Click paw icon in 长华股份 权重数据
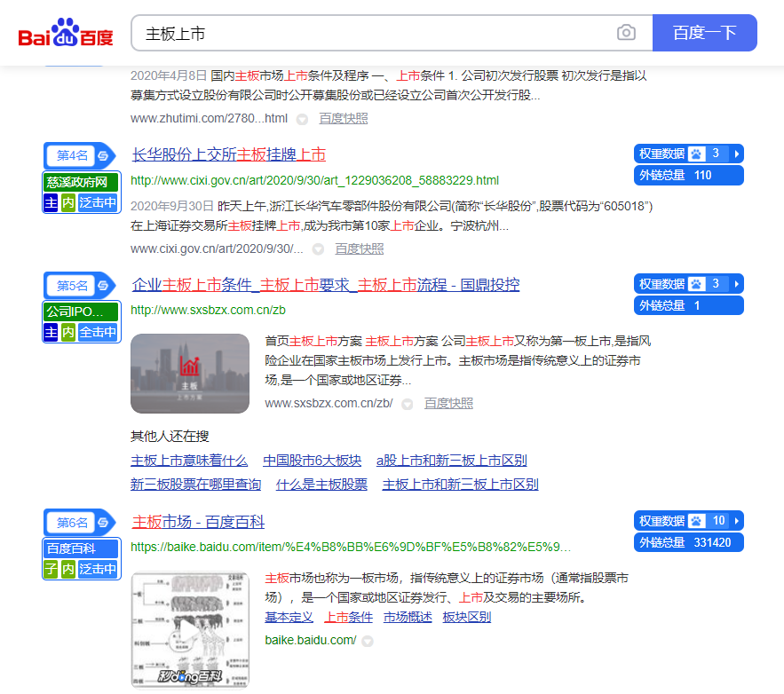784x694 pixels. (x=696, y=154)
